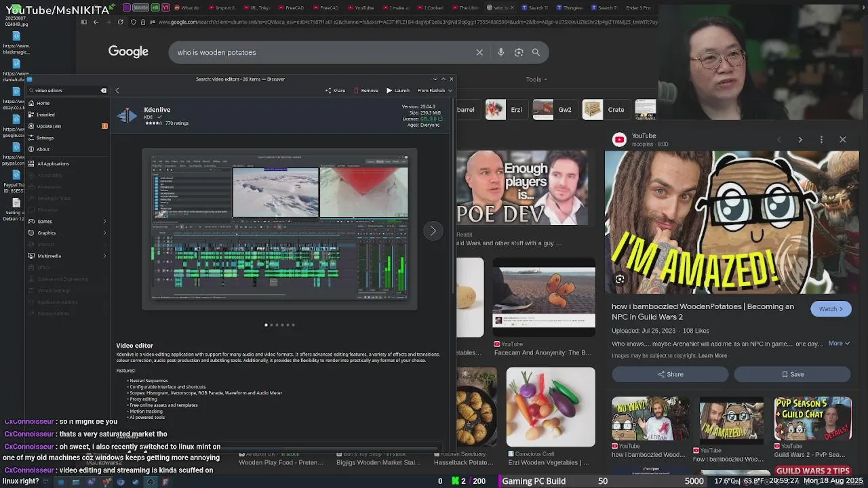
Task: Select All Applications category in Discover
Action: click(68, 163)
